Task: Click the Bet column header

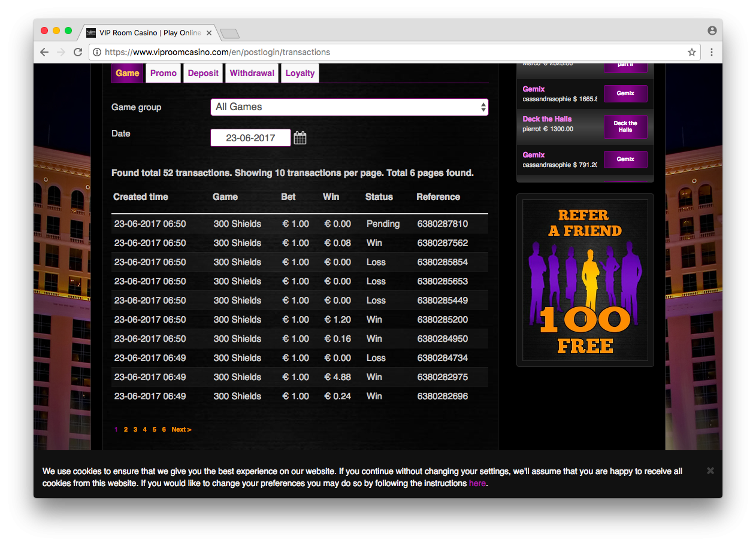Action: coord(288,197)
